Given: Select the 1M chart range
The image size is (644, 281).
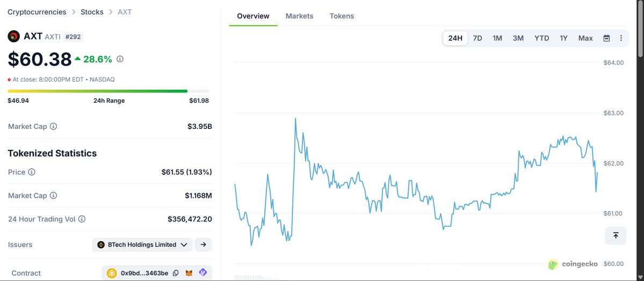Looking at the screenshot, I should 497,38.
